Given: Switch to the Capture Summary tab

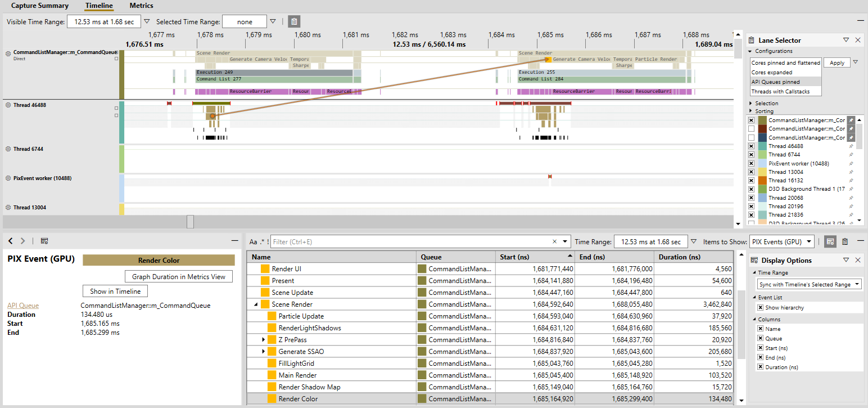Looking at the screenshot, I should coord(40,6).
